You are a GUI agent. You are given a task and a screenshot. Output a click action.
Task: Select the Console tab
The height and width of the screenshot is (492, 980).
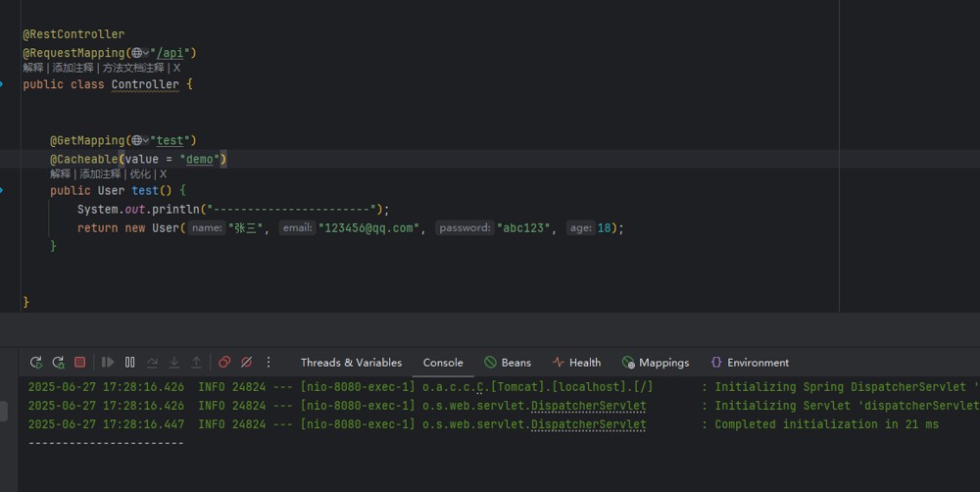(x=443, y=363)
